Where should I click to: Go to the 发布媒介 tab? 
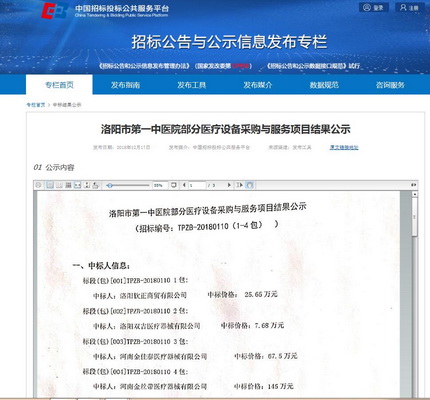[258, 85]
